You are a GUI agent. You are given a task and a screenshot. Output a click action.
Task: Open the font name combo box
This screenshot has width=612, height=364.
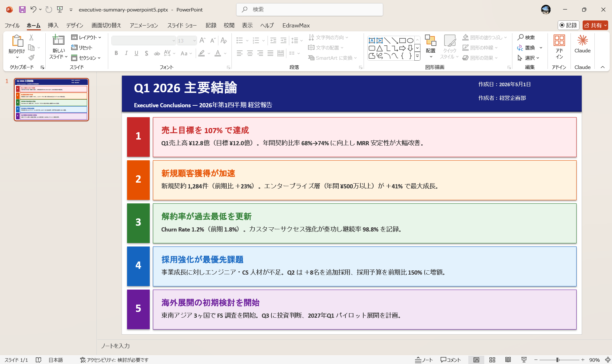tap(144, 41)
